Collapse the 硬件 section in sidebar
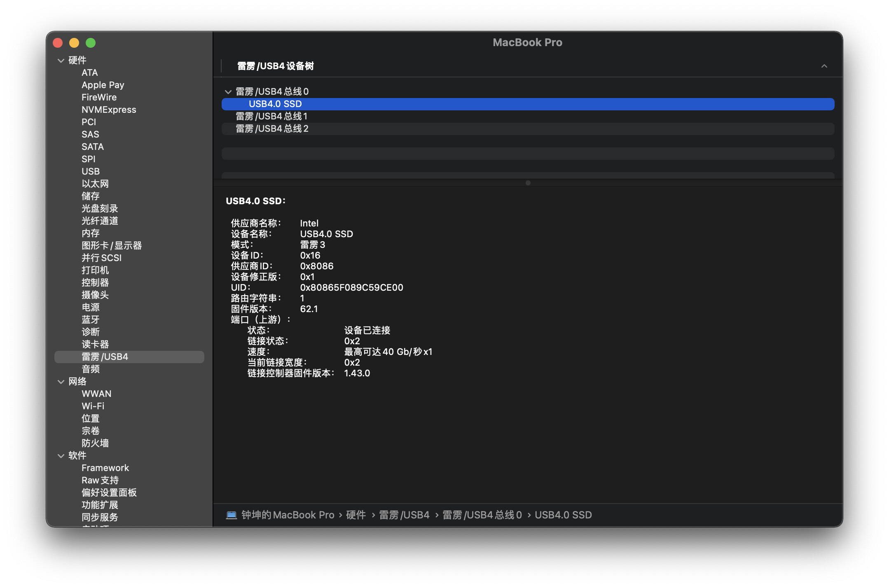Image resolution: width=889 pixels, height=588 pixels. coord(61,61)
